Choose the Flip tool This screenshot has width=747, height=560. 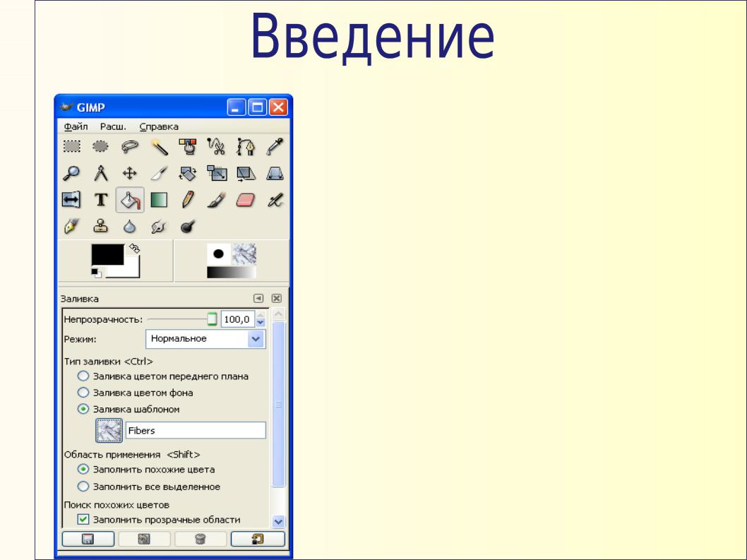click(71, 200)
